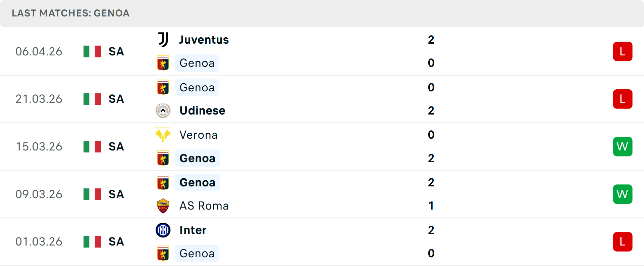Click the 01.03.26 match date

(x=39, y=241)
